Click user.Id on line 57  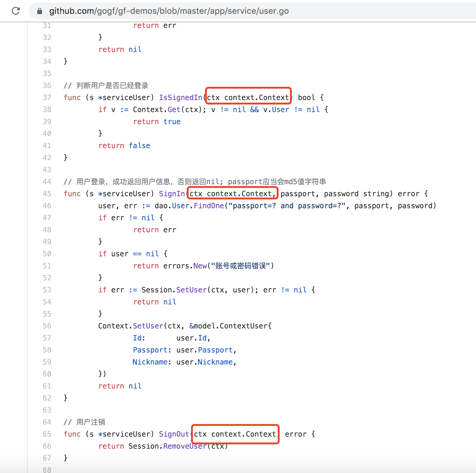191,338
